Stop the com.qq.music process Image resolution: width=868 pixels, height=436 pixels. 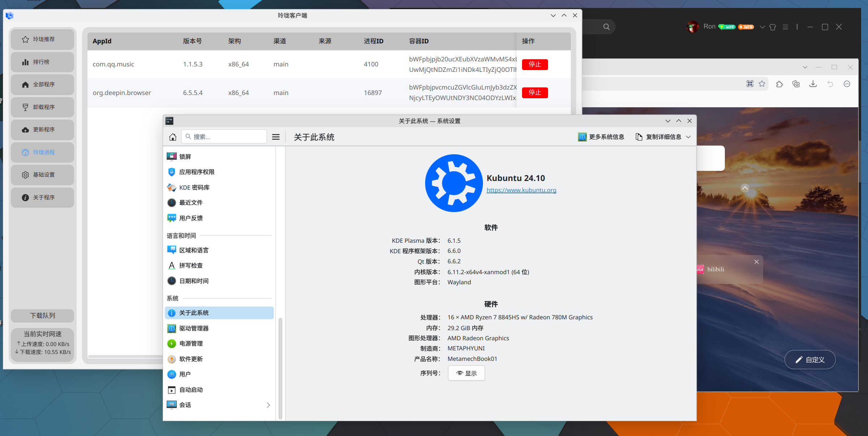coord(535,64)
